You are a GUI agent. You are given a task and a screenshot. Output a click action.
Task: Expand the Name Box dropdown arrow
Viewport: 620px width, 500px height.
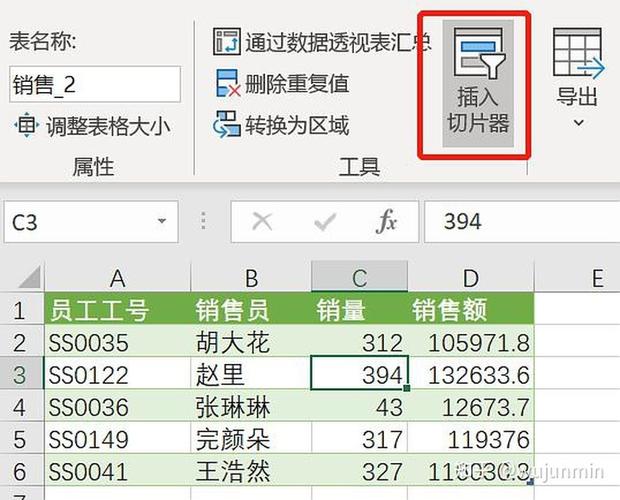coord(161,221)
